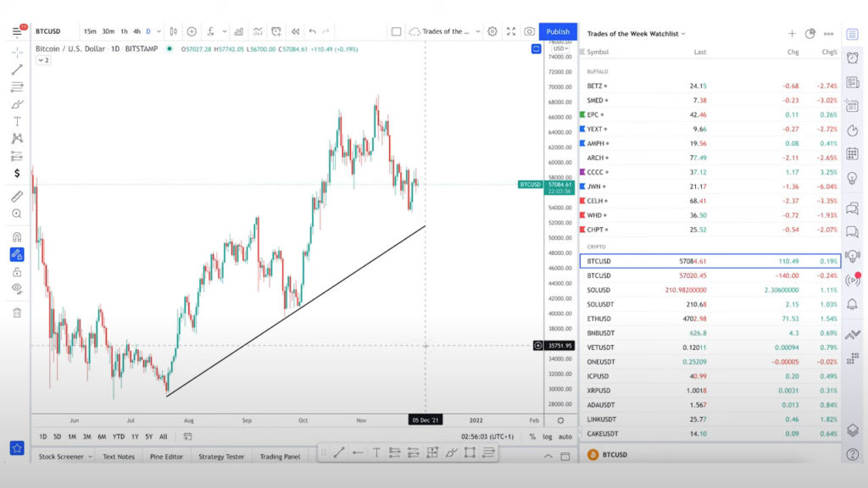Open the main hamburger menu
The height and width of the screenshot is (488, 868).
(x=17, y=31)
